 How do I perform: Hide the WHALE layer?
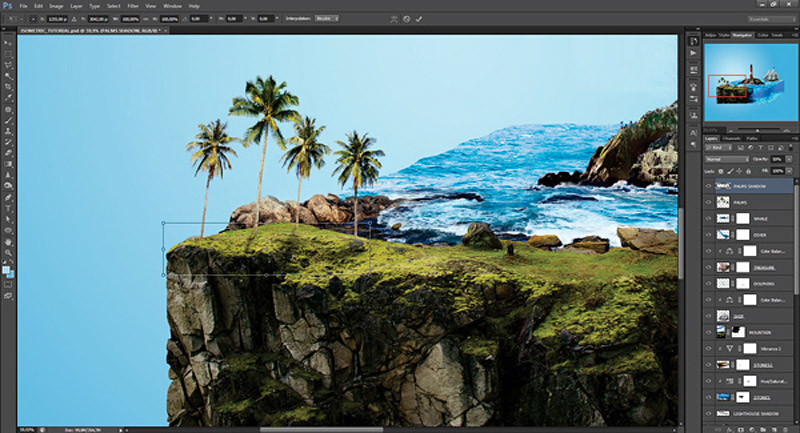click(x=708, y=219)
